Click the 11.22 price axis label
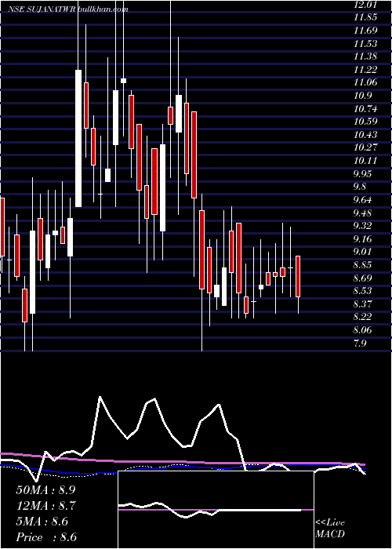This screenshot has width=392, height=549. [x=365, y=69]
